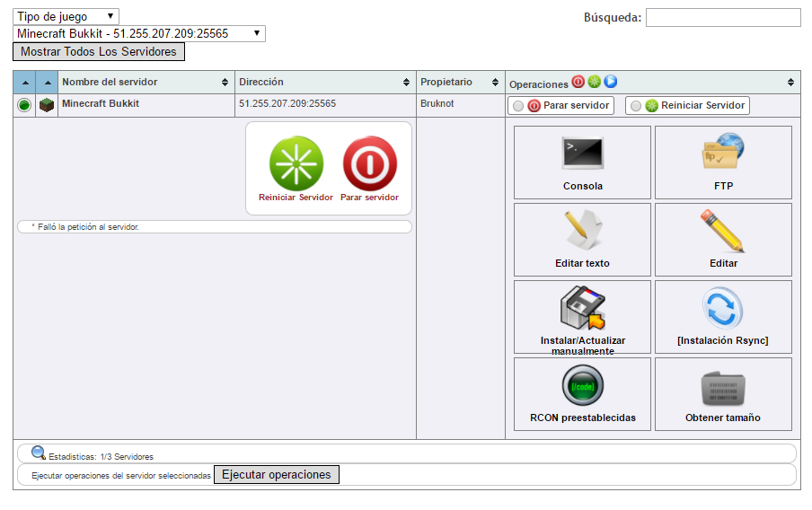Screen dimensions: 812x510
Task: Click the Obtener tamaño label
Action: tap(723, 418)
